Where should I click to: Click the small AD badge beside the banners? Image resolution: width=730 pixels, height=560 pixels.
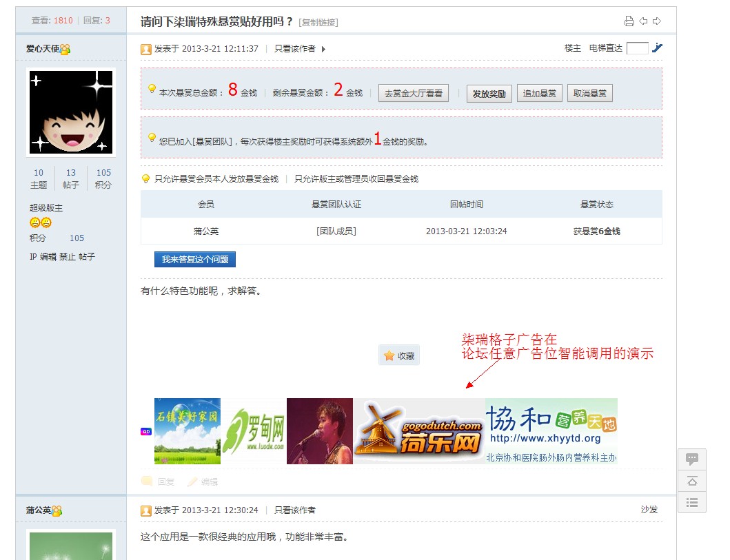[x=146, y=432]
